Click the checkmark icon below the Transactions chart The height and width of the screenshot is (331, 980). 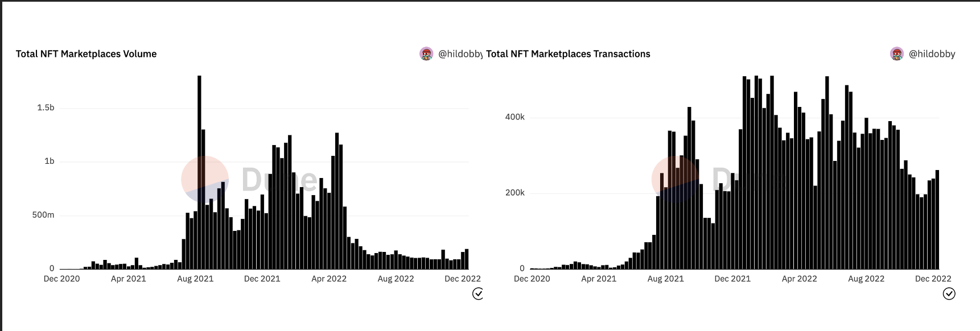(x=949, y=293)
